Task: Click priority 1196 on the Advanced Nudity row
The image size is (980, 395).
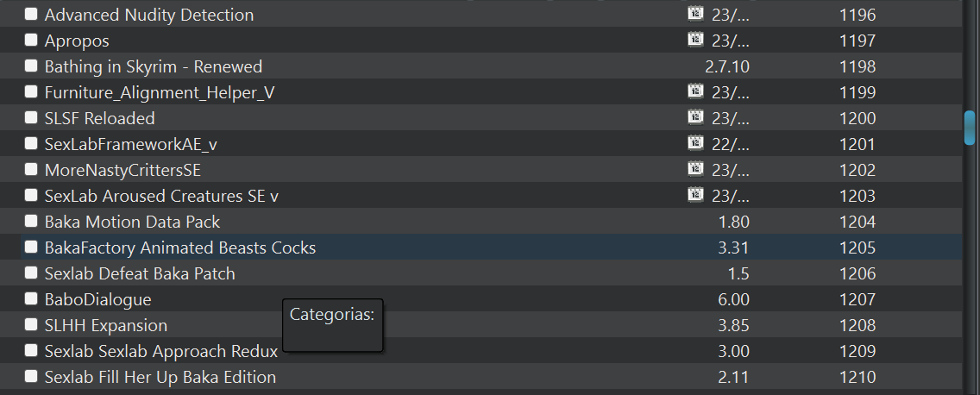Action: coord(857,15)
